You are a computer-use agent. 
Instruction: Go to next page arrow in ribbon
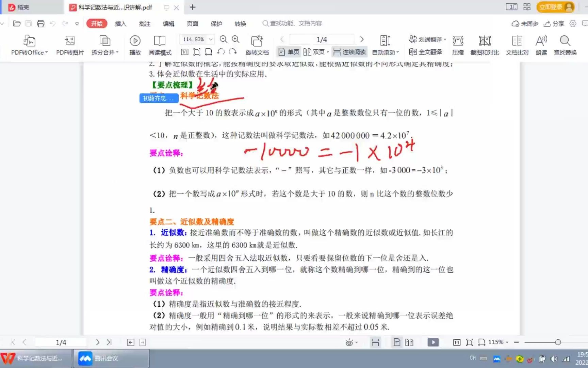(x=362, y=40)
